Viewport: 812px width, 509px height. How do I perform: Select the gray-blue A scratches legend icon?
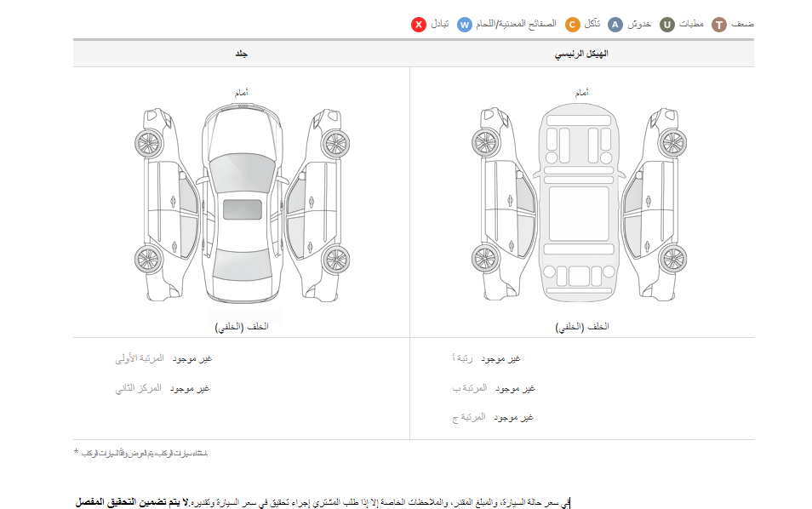pyautogui.click(x=615, y=24)
